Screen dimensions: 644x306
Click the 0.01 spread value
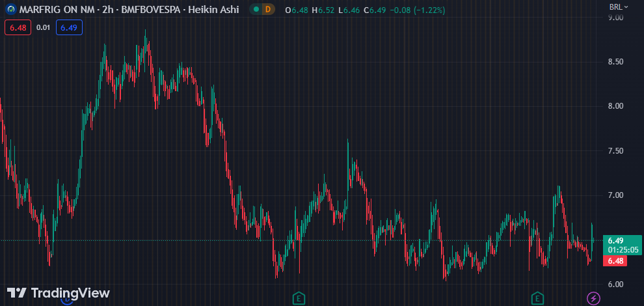click(43, 27)
